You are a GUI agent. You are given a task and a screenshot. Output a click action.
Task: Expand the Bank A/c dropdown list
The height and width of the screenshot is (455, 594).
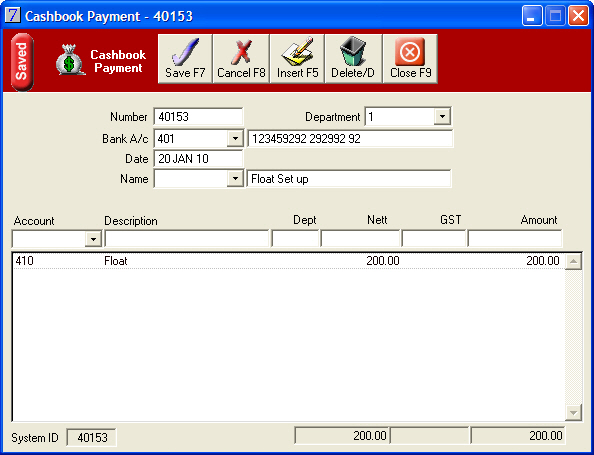point(235,139)
